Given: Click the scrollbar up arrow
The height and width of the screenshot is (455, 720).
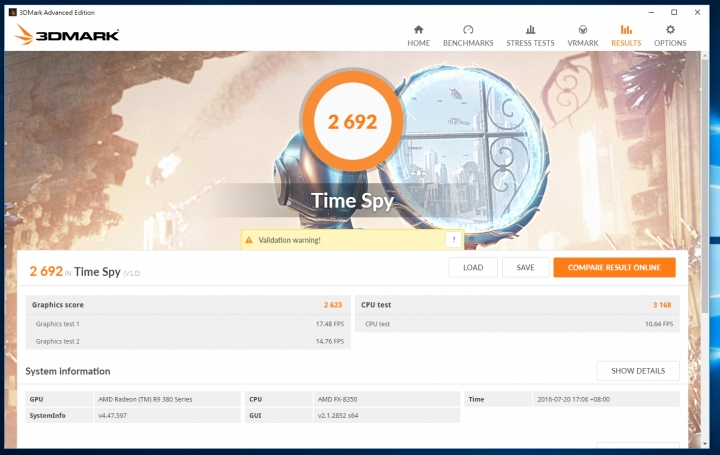Looking at the screenshot, I should point(705,55).
